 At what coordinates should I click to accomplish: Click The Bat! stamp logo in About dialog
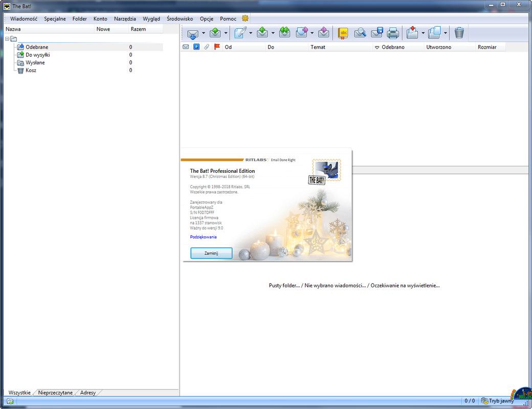coord(325,172)
